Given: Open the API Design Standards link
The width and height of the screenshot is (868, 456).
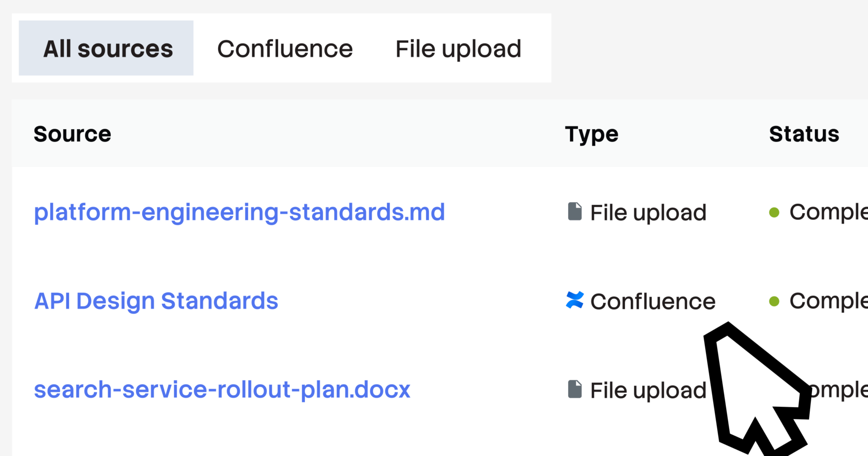Looking at the screenshot, I should (x=156, y=301).
